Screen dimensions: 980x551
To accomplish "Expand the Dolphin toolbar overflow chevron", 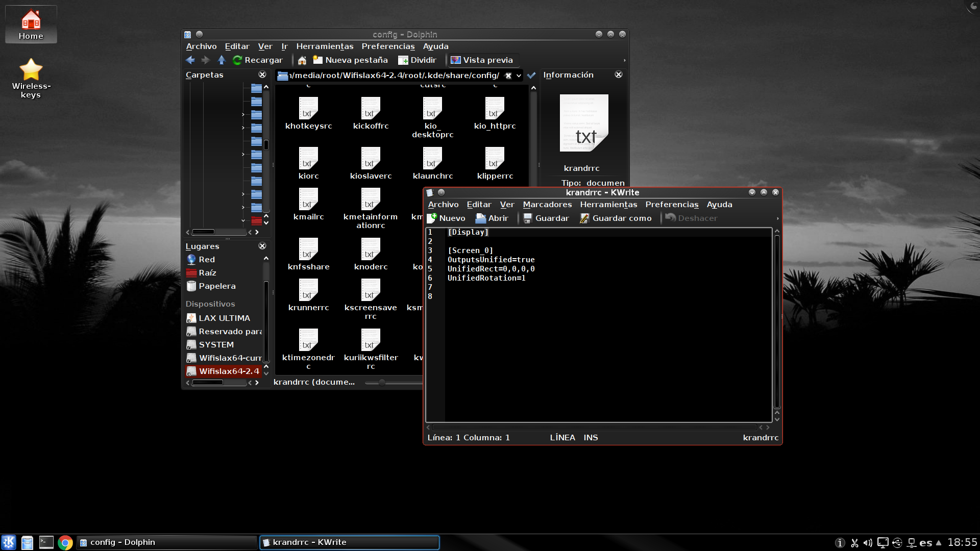I will (x=624, y=60).
